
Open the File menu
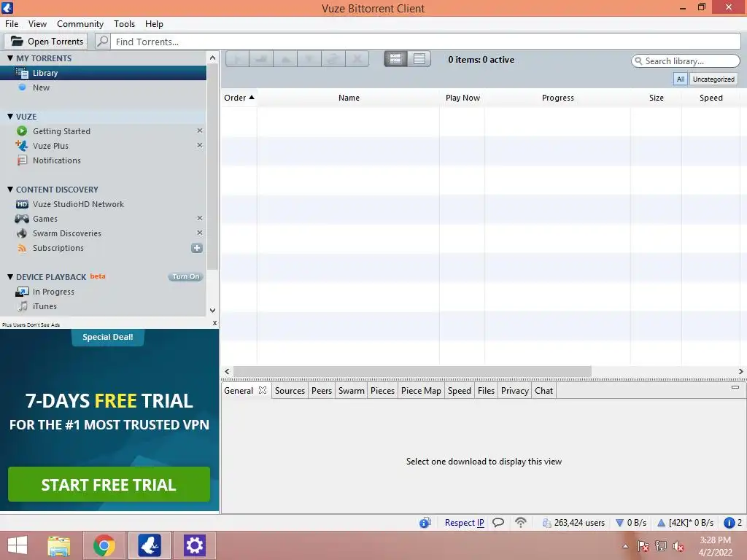(12, 24)
